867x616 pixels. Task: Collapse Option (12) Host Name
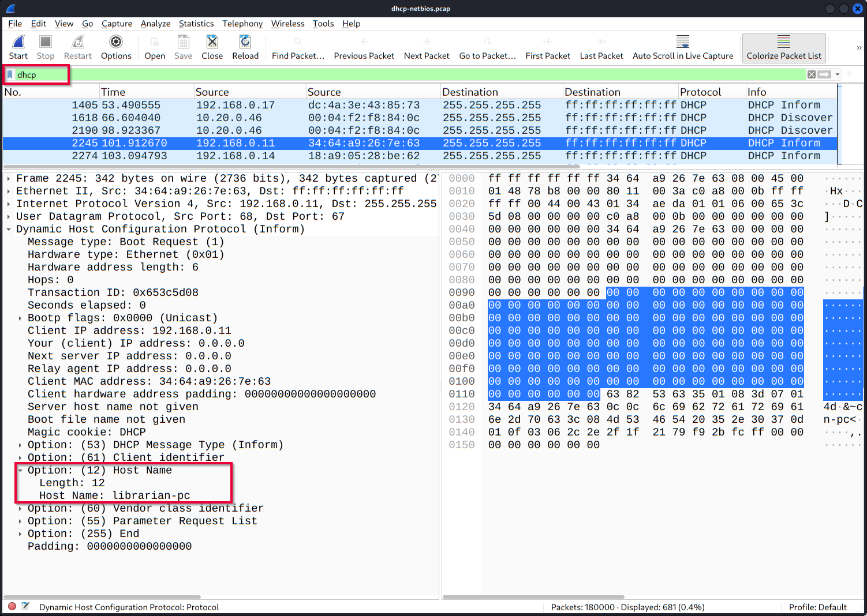tap(20, 470)
